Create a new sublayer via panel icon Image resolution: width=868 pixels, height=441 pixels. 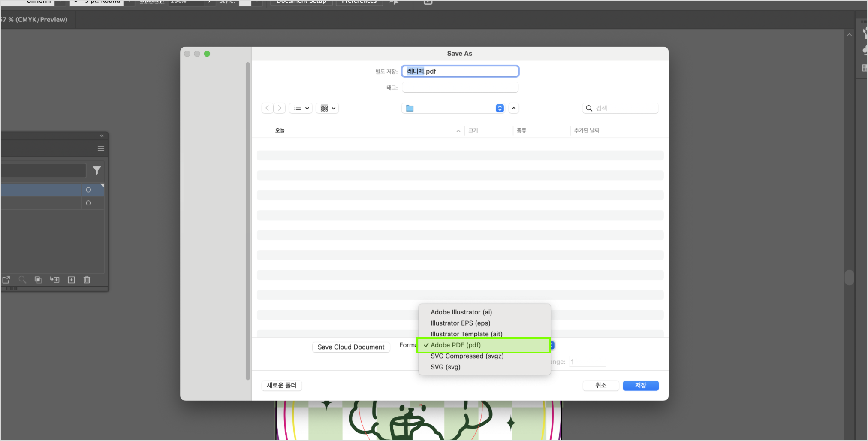tap(54, 280)
